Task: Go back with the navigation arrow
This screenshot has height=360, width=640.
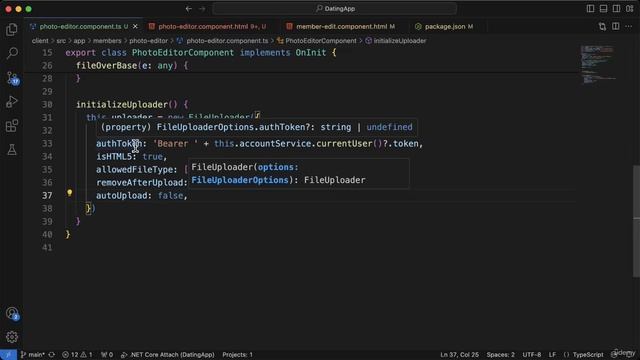Action: pos(189,9)
